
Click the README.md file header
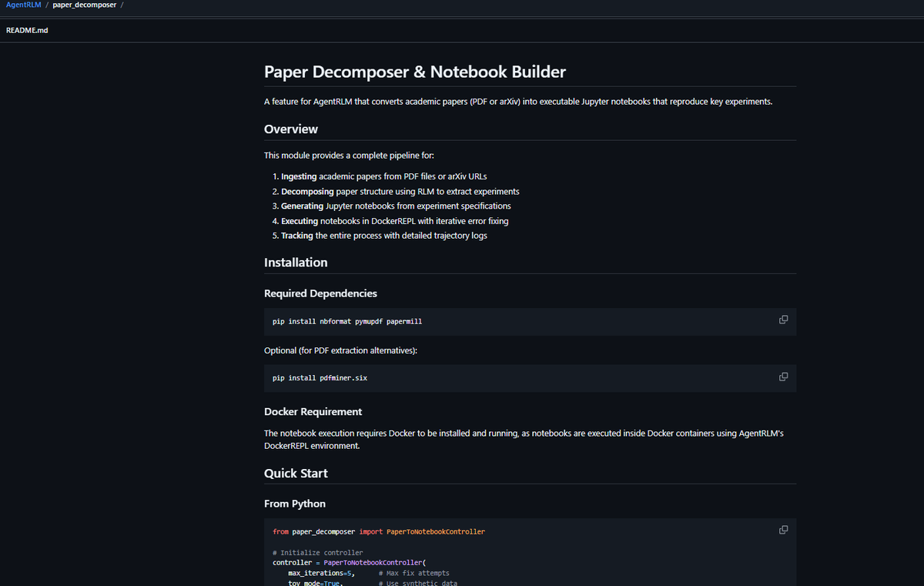pos(27,30)
